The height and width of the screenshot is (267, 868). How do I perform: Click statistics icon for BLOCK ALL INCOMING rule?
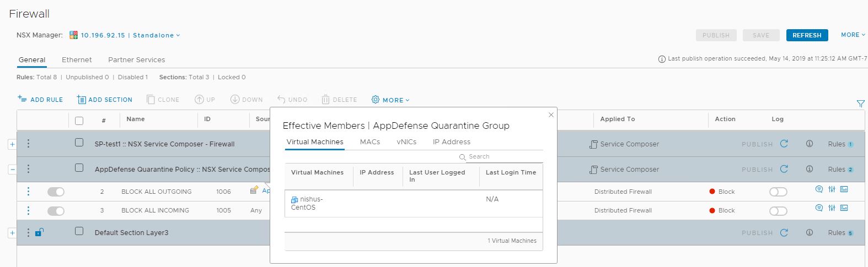(x=844, y=208)
